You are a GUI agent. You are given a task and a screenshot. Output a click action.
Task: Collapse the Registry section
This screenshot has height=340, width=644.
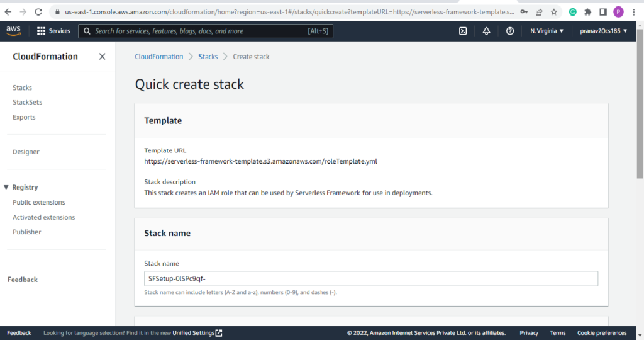pyautogui.click(x=6, y=188)
